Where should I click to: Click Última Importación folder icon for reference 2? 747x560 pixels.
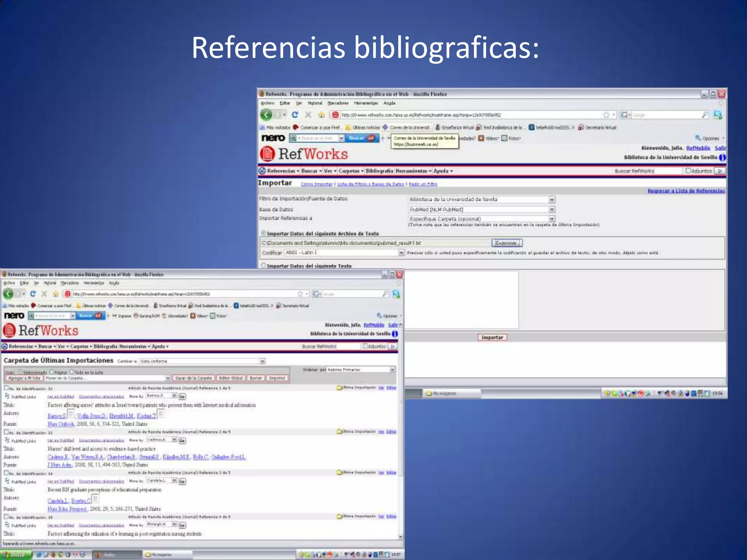pyautogui.click(x=339, y=431)
